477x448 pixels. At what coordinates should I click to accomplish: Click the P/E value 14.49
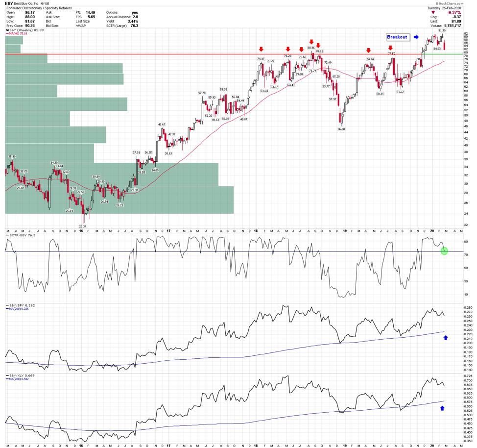click(90, 12)
